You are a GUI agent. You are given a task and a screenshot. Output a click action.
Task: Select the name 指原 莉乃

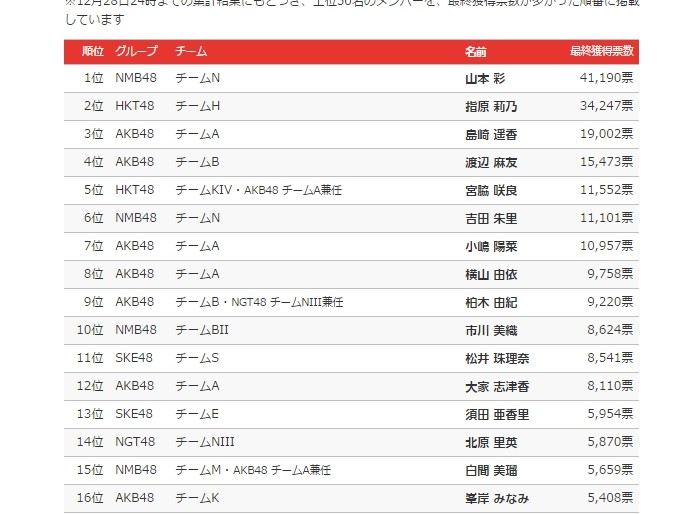tap(491, 106)
